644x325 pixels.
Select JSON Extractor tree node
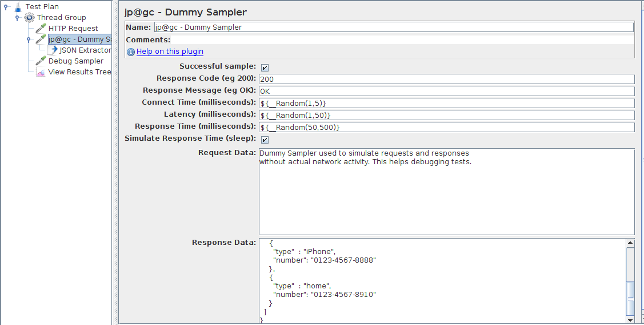click(86, 50)
